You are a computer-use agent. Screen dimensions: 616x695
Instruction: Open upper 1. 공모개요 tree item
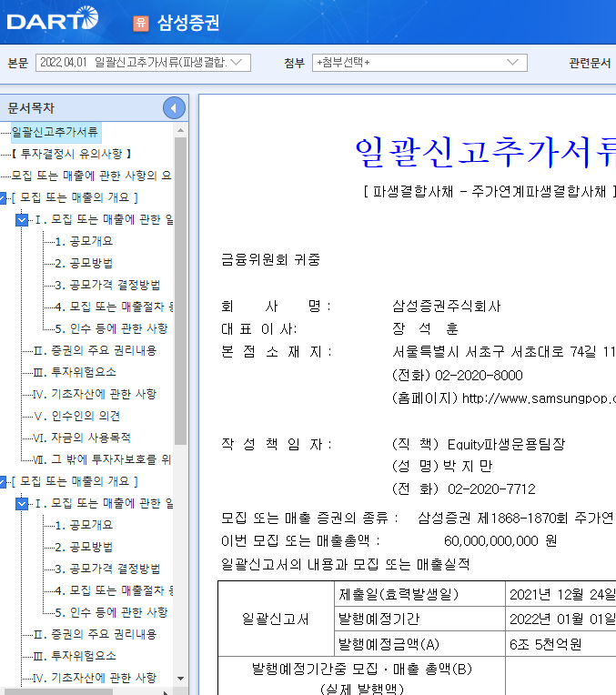coord(84,241)
